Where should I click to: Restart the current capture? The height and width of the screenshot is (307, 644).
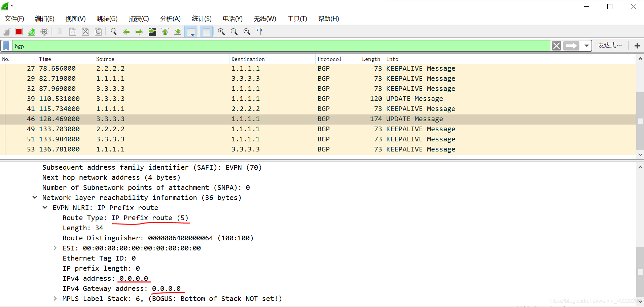coord(32,32)
